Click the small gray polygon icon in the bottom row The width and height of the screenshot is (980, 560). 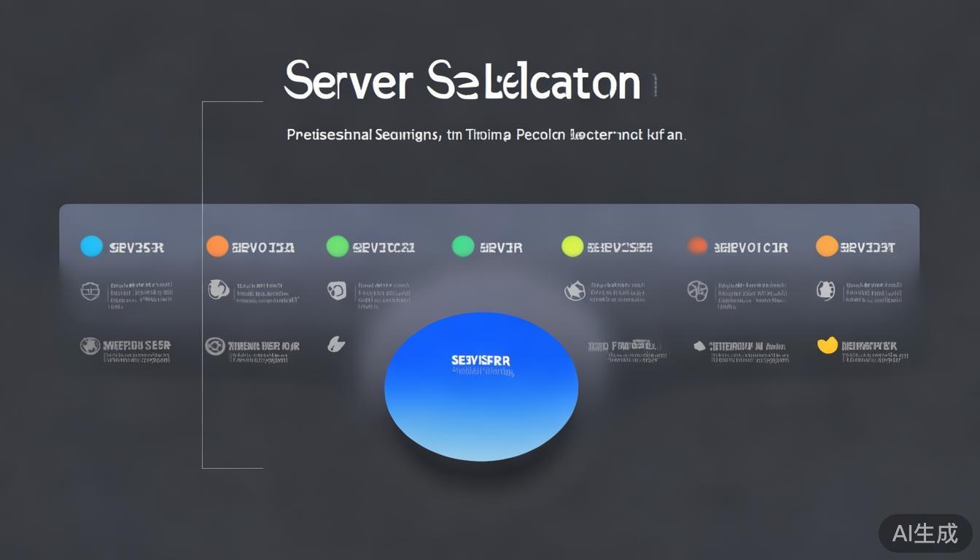pyautogui.click(x=699, y=346)
